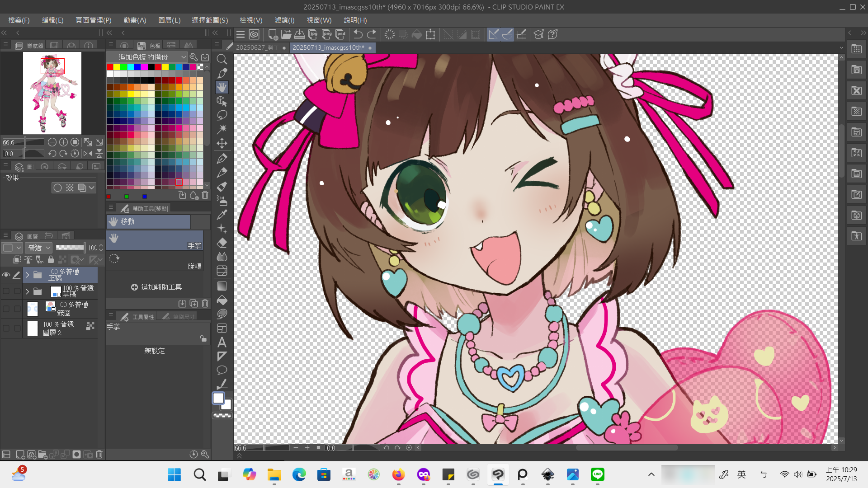
Task: Pick the red swatch in color set
Action: pyautogui.click(x=109, y=67)
